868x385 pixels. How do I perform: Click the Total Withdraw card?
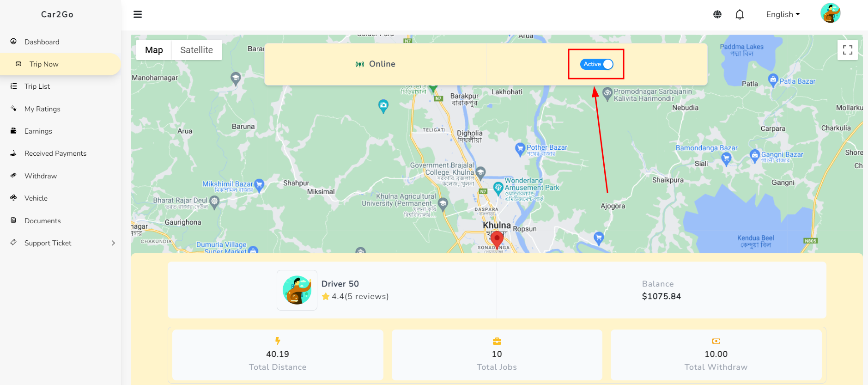coord(716,355)
